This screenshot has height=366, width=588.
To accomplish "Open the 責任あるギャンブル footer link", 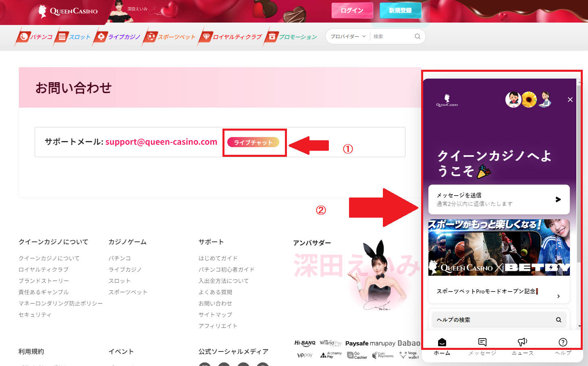I will tap(44, 292).
